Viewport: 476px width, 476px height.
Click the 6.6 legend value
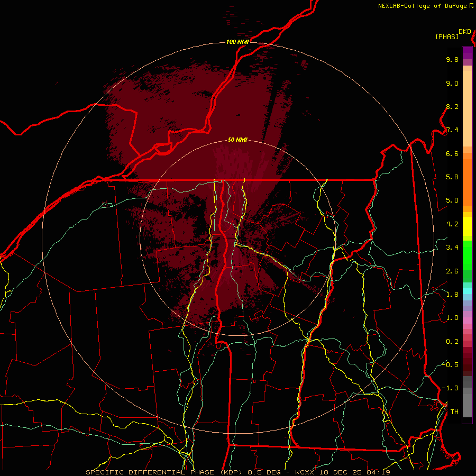click(452, 153)
